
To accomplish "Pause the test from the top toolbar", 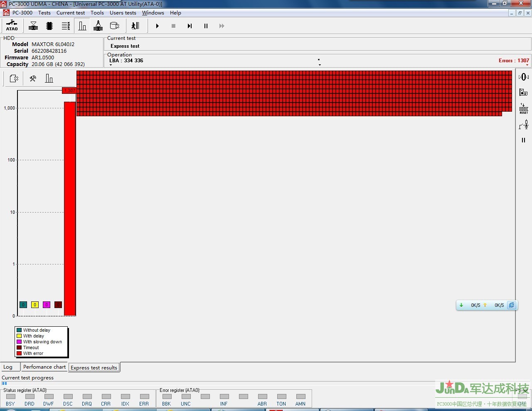I will pos(206,26).
